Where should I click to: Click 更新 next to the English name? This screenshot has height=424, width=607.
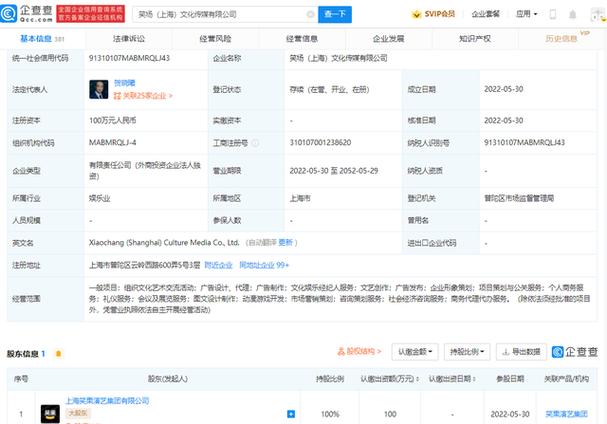click(x=285, y=243)
